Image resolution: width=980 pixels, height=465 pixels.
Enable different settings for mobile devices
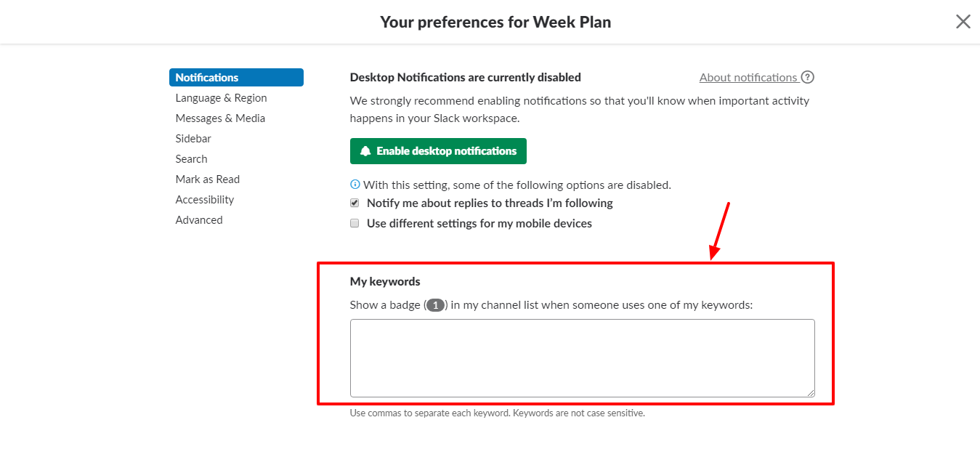[x=355, y=223]
